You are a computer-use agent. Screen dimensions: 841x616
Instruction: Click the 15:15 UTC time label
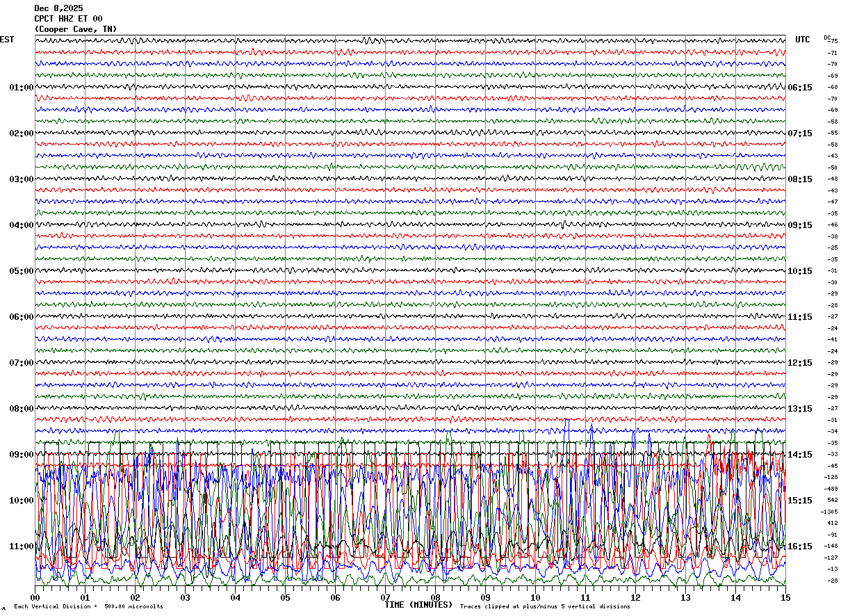tap(800, 501)
